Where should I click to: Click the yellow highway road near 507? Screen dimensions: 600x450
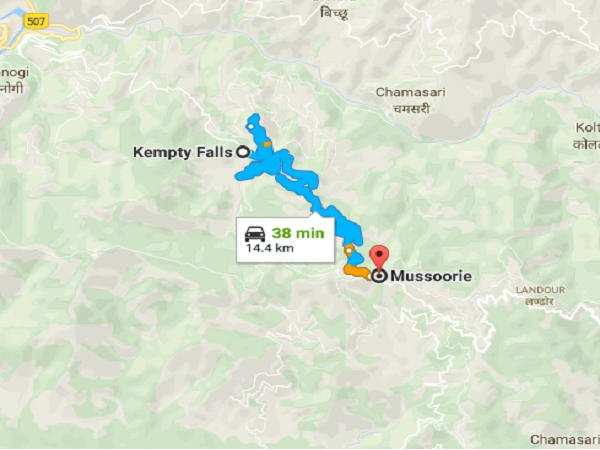(61, 33)
